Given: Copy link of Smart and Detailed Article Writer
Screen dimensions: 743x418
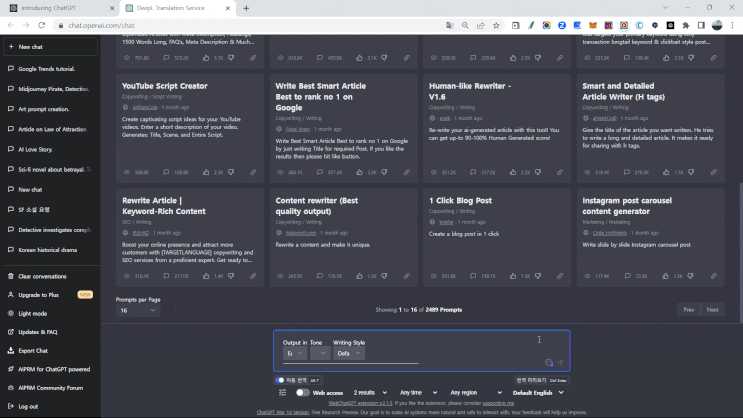Looking at the screenshot, I should point(714,172).
